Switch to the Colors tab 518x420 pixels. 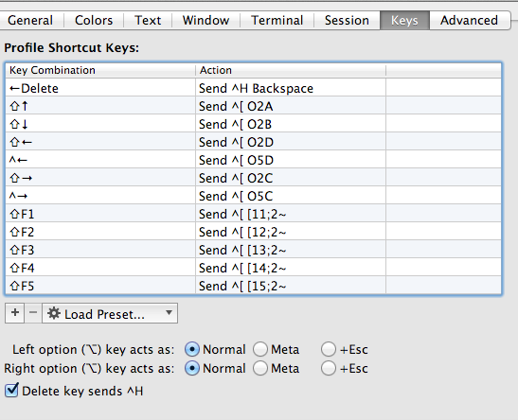94,21
